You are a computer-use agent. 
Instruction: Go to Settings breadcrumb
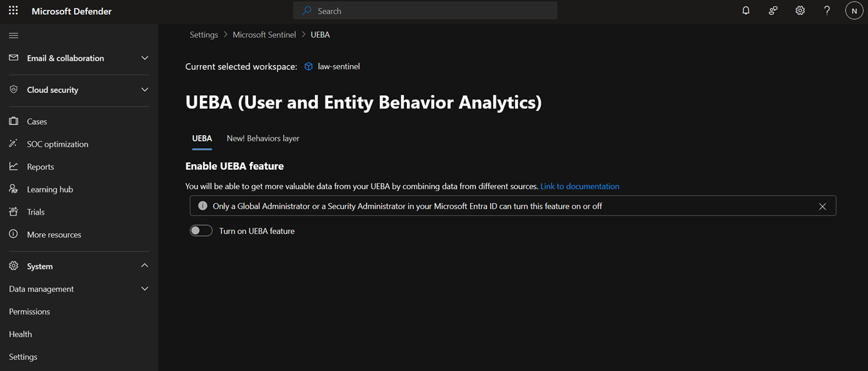(204, 35)
